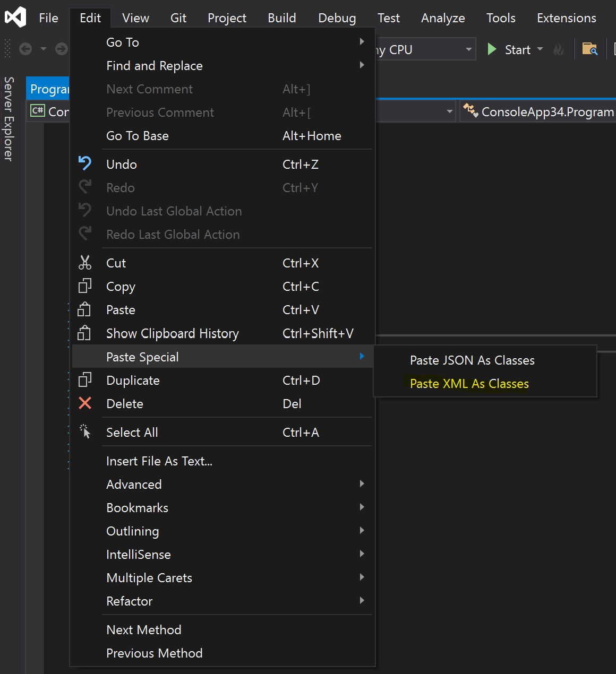The width and height of the screenshot is (616, 674).
Task: Click the Start debugging button label
Action: [x=517, y=49]
